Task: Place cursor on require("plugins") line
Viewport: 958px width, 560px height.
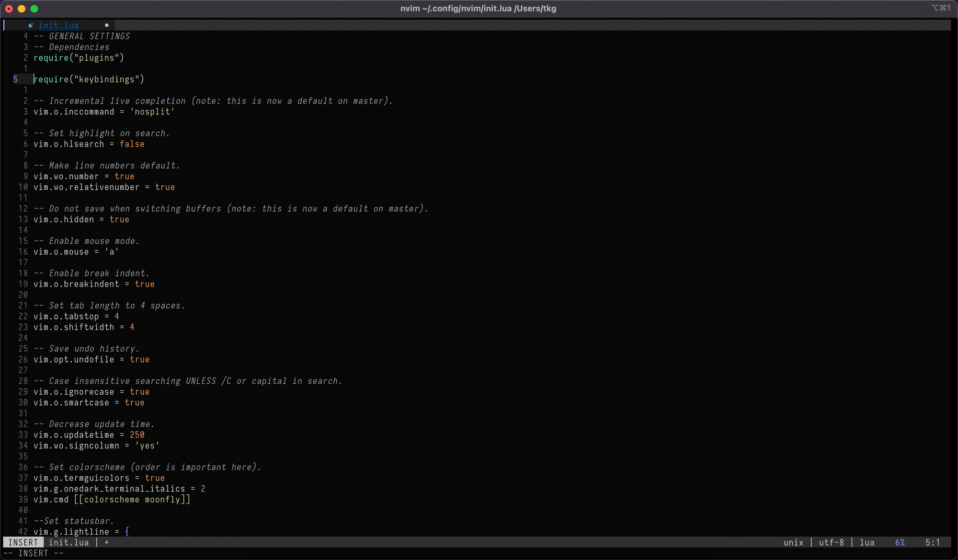Action: tap(79, 58)
